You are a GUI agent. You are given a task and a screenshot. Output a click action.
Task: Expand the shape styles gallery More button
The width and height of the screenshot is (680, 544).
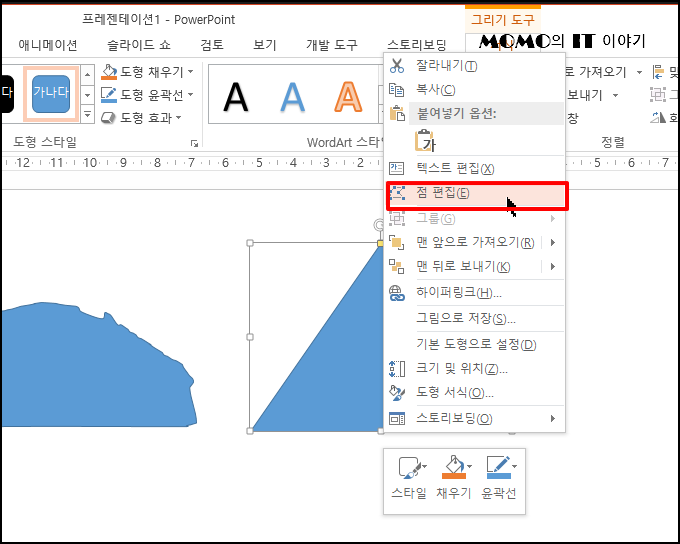pyautogui.click(x=88, y=115)
